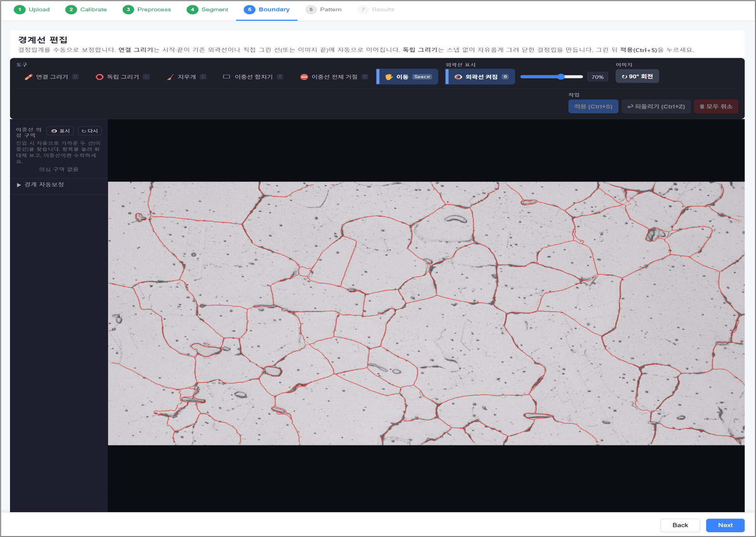This screenshot has width=756, height=537.
Task: Toggle 외곽선 켜짐 outline visibility
Action: pos(481,77)
